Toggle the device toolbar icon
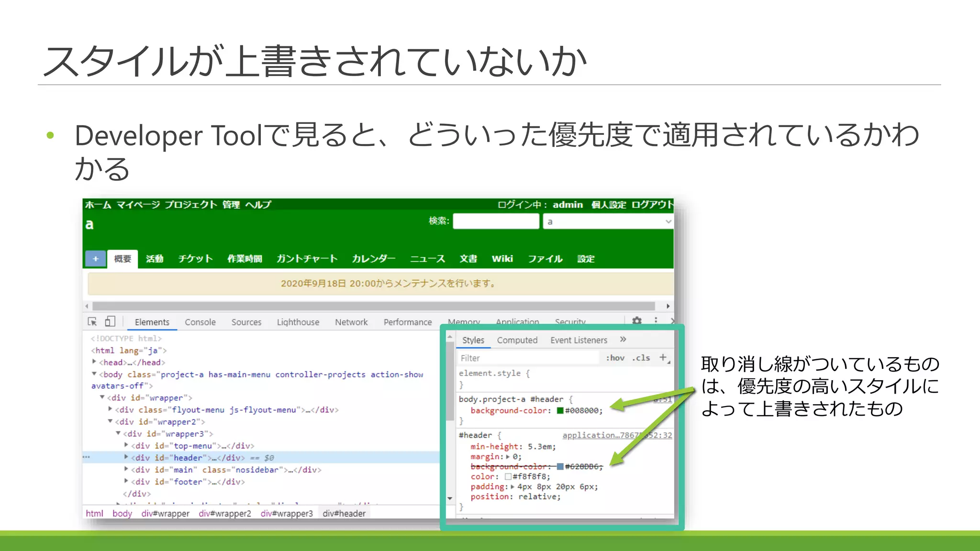 [110, 321]
